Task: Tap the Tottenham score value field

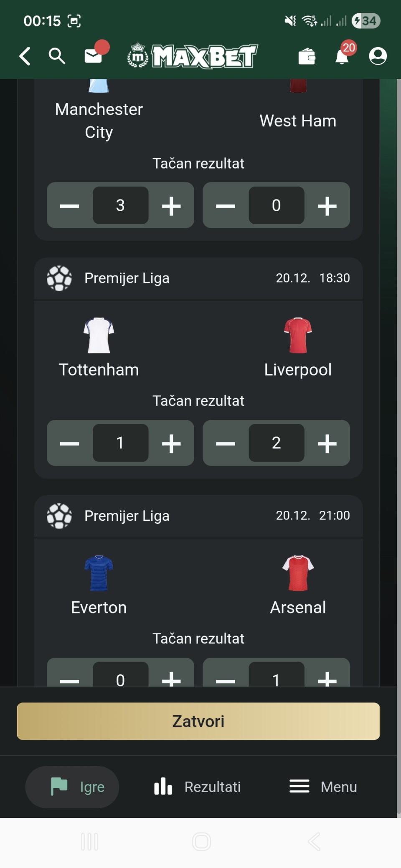Action: [120, 443]
